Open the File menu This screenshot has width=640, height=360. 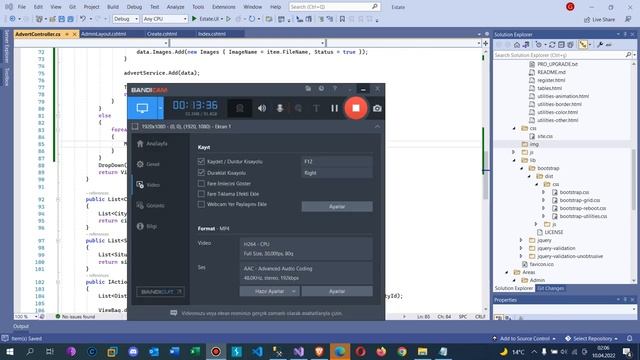pyautogui.click(x=22, y=7)
